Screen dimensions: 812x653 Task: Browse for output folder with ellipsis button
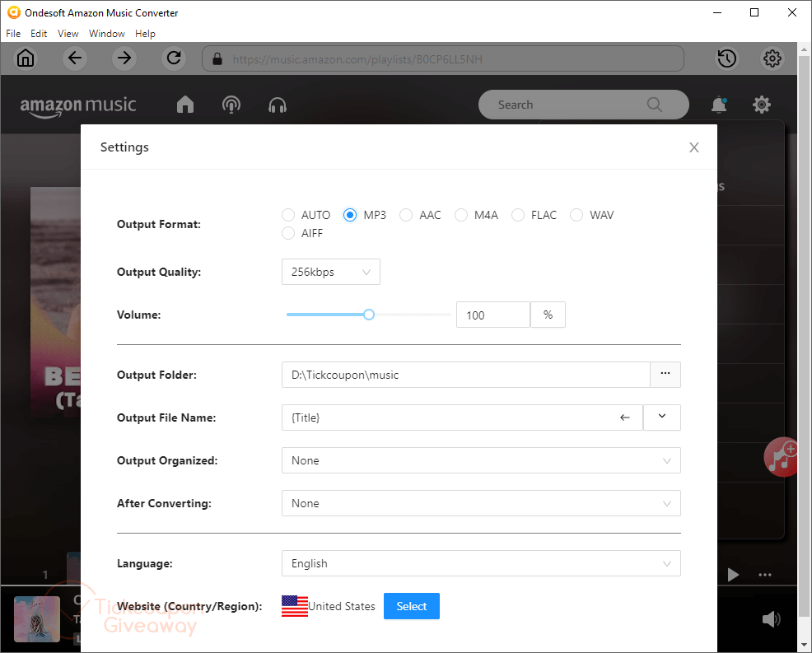[665, 375]
